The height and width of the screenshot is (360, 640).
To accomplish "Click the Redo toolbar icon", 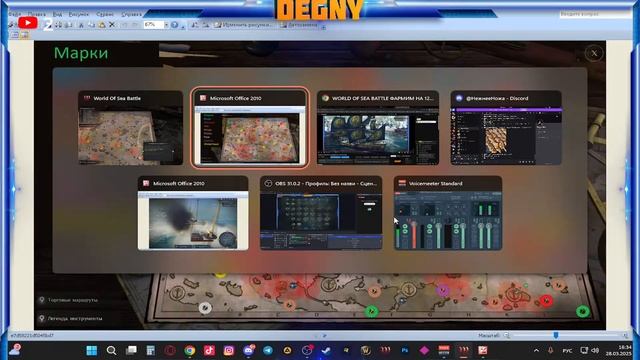I will point(135,25).
